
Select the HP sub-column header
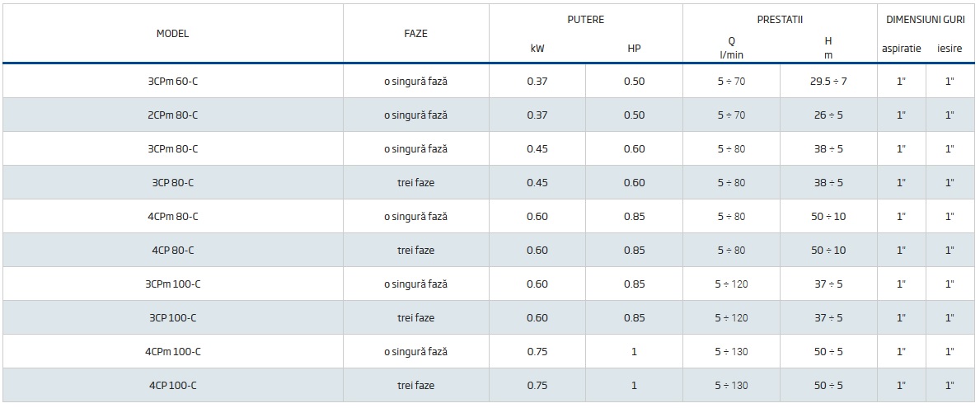pyautogui.click(x=634, y=49)
